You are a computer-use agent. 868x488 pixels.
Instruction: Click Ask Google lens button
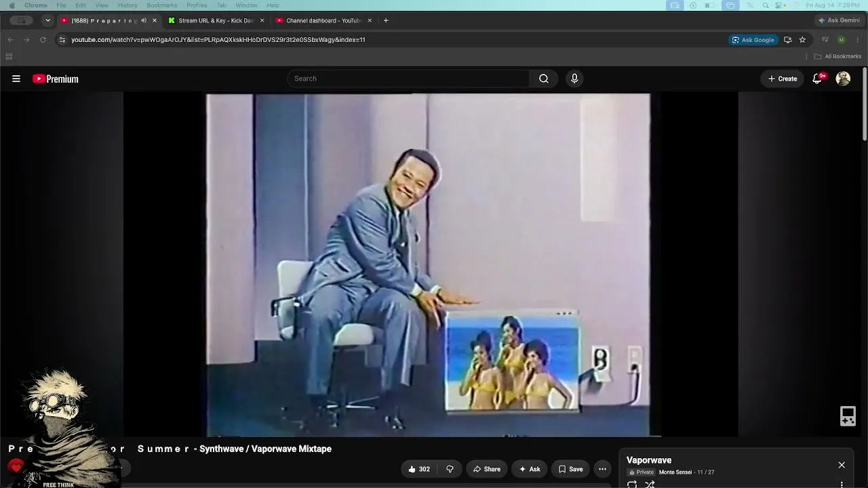[x=753, y=39]
